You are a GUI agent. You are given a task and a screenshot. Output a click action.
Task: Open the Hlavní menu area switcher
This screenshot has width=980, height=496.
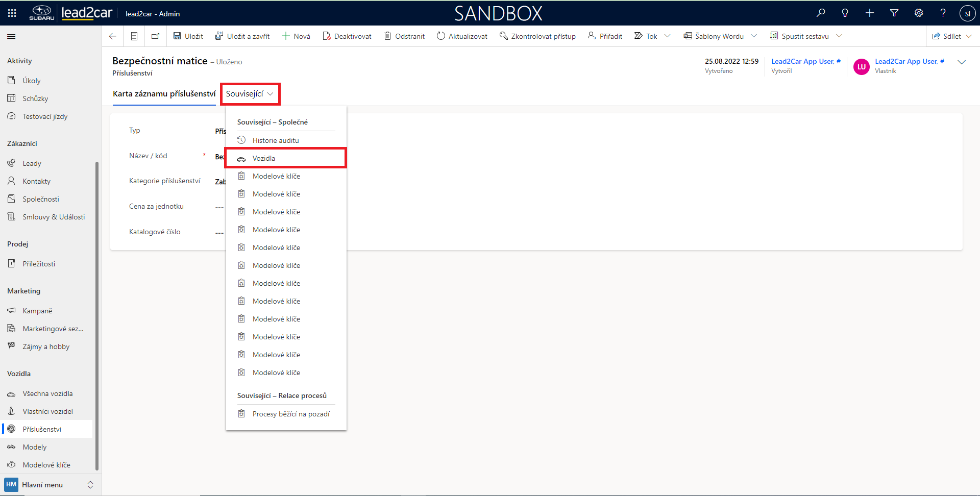pos(50,485)
